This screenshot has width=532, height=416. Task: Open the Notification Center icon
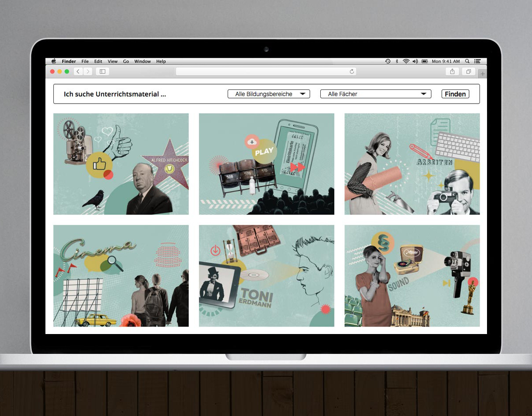[x=477, y=61]
